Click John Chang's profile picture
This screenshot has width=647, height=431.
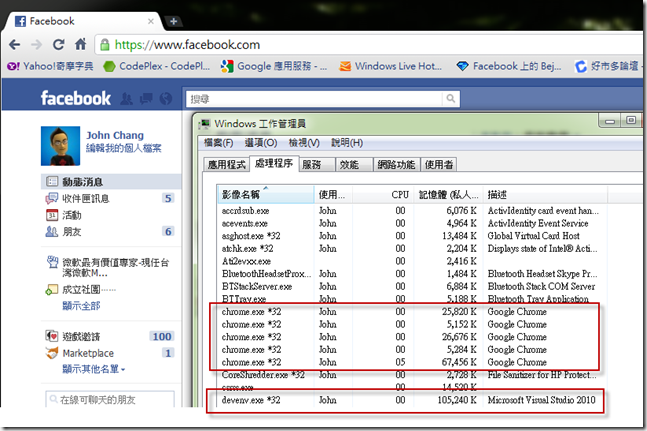coord(60,146)
